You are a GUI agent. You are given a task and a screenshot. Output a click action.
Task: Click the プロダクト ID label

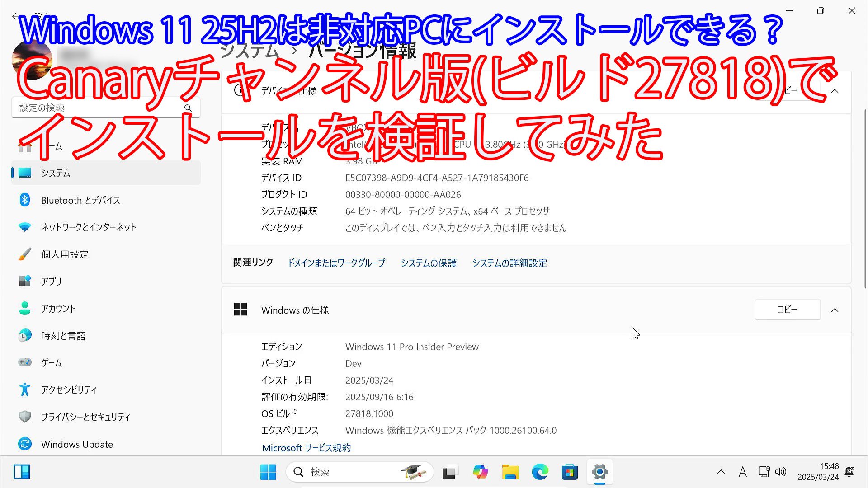(284, 195)
